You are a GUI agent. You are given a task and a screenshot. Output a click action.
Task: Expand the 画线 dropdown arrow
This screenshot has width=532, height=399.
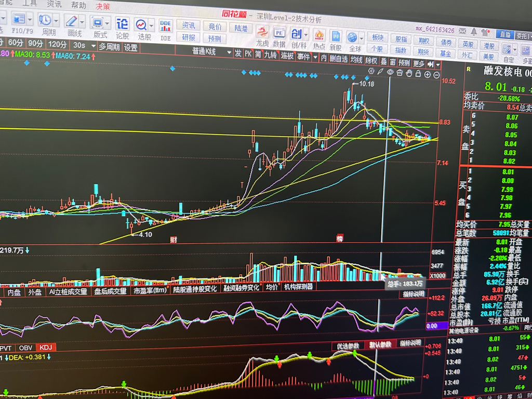82,22
